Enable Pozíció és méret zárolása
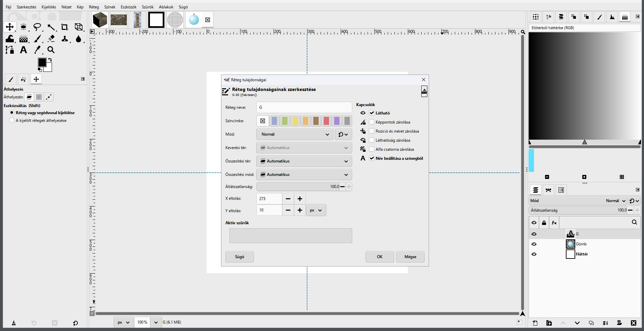The height and width of the screenshot is (331, 644). tap(372, 131)
